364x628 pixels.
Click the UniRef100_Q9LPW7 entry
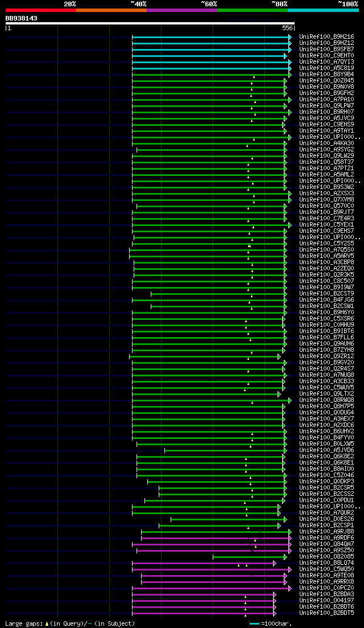coord(326,106)
